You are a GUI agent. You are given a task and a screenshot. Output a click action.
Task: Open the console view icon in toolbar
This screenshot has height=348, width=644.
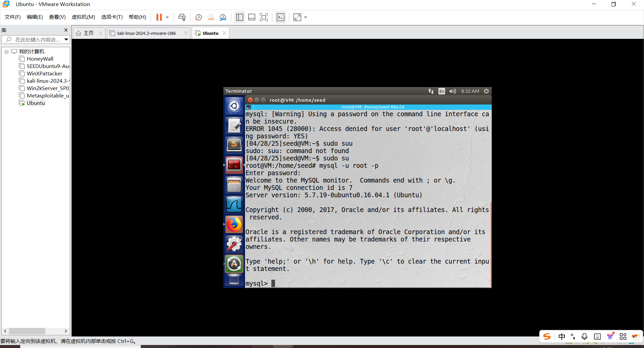280,17
